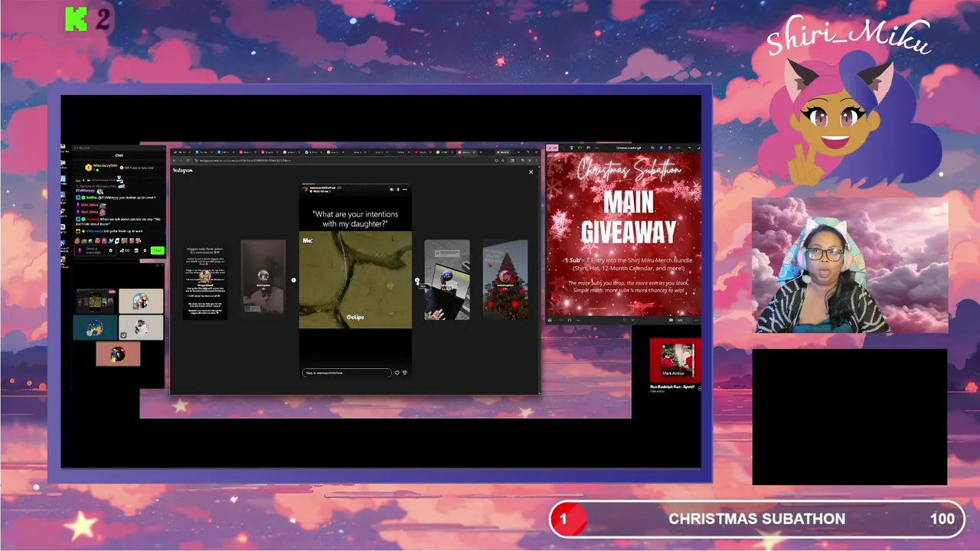The width and height of the screenshot is (980, 551).
Task: Open the LIVE stream preview thumbnail
Action: [x=96, y=301]
